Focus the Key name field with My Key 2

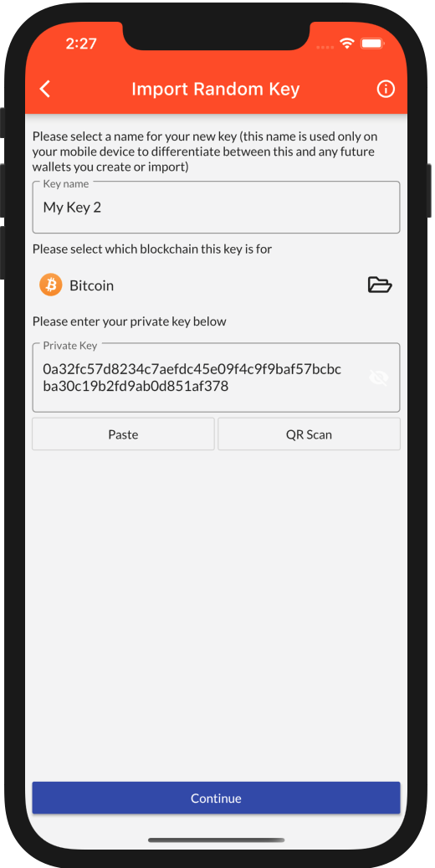216,208
